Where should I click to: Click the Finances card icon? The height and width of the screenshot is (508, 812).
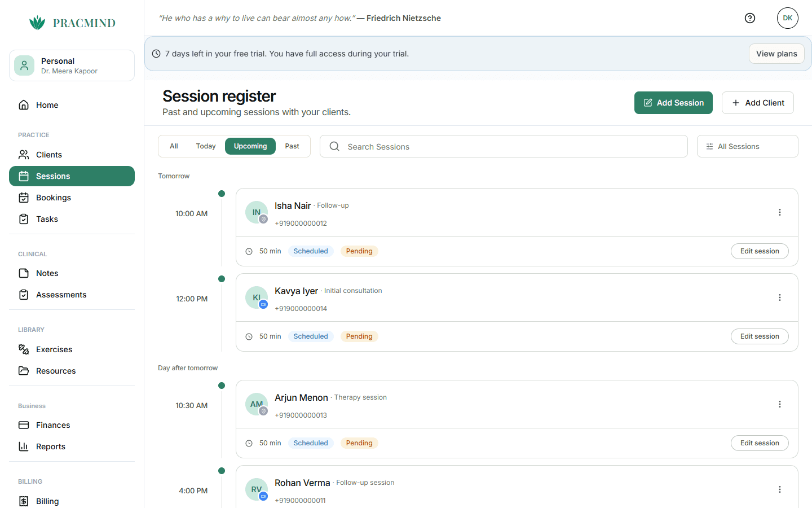(24, 425)
